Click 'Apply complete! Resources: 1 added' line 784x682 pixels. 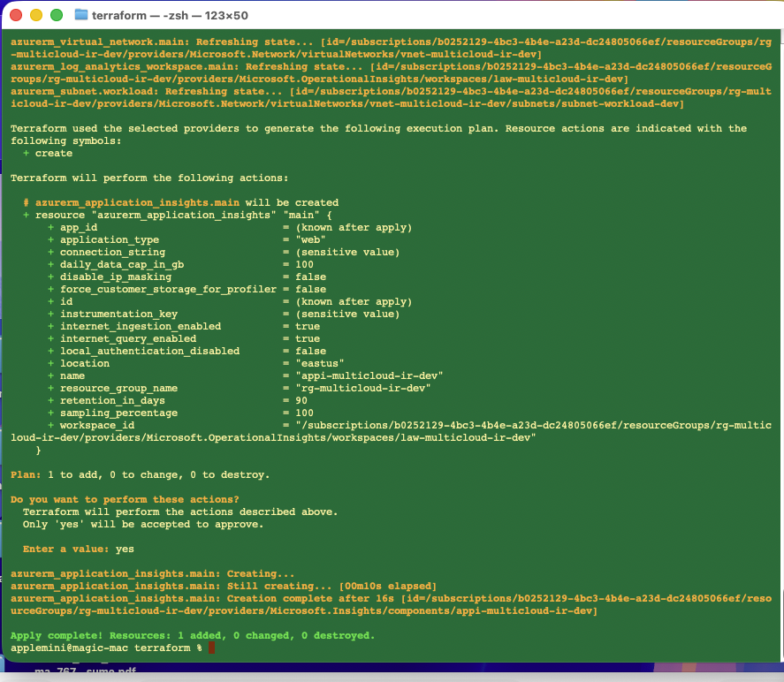(x=193, y=635)
